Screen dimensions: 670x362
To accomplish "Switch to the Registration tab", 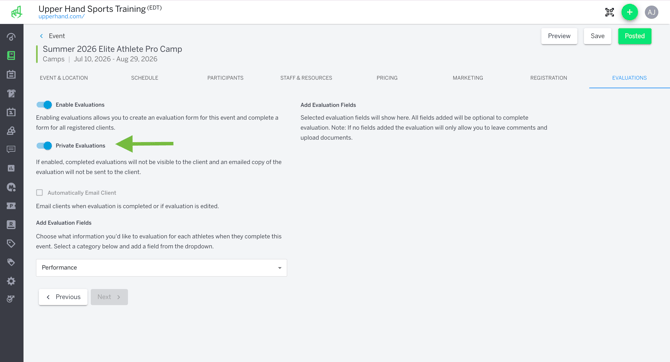I will click(x=549, y=78).
